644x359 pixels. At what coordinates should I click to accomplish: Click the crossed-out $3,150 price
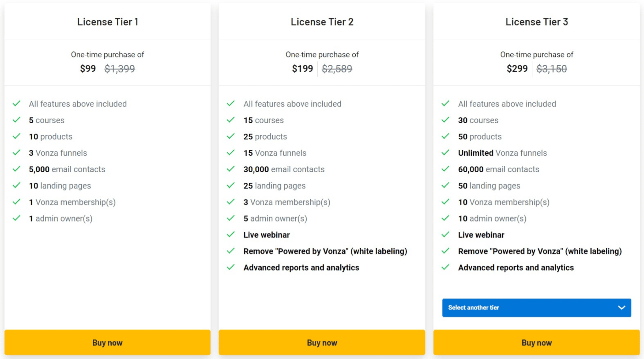552,69
